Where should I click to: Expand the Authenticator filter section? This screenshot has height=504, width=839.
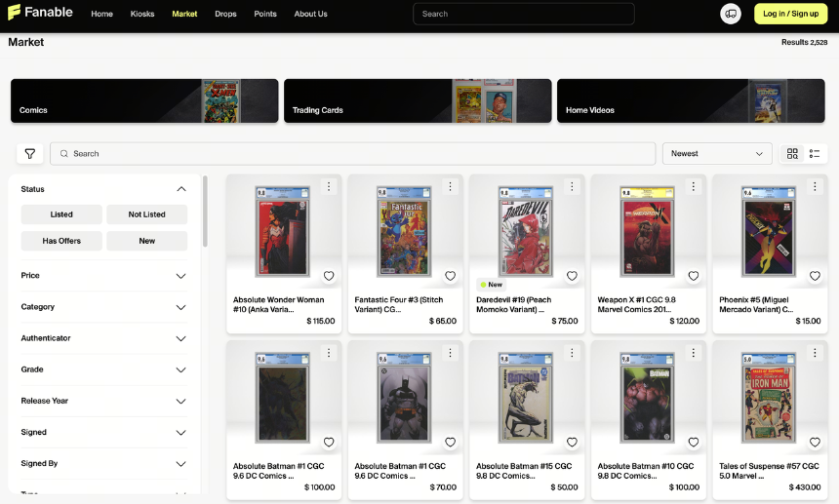(103, 338)
